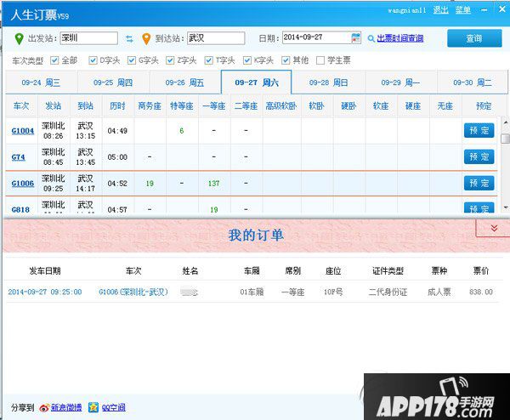Click the QQ空间 star share icon
510x420 pixels.
click(93, 407)
